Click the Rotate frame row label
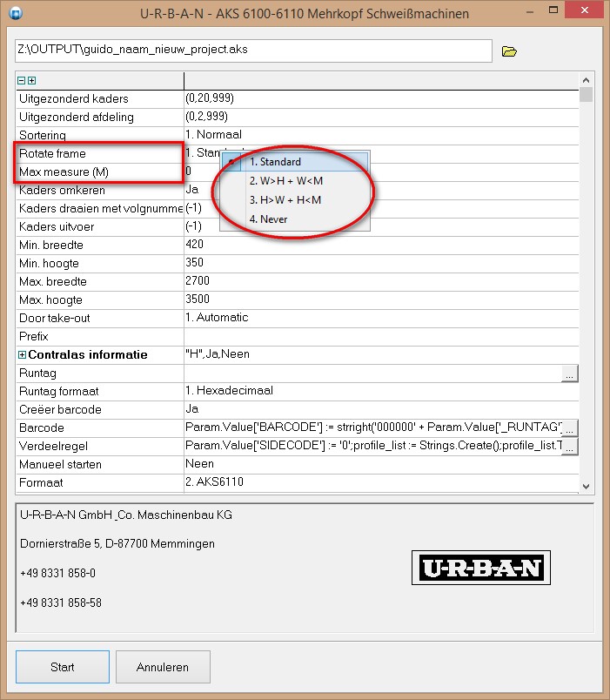 pyautogui.click(x=52, y=153)
